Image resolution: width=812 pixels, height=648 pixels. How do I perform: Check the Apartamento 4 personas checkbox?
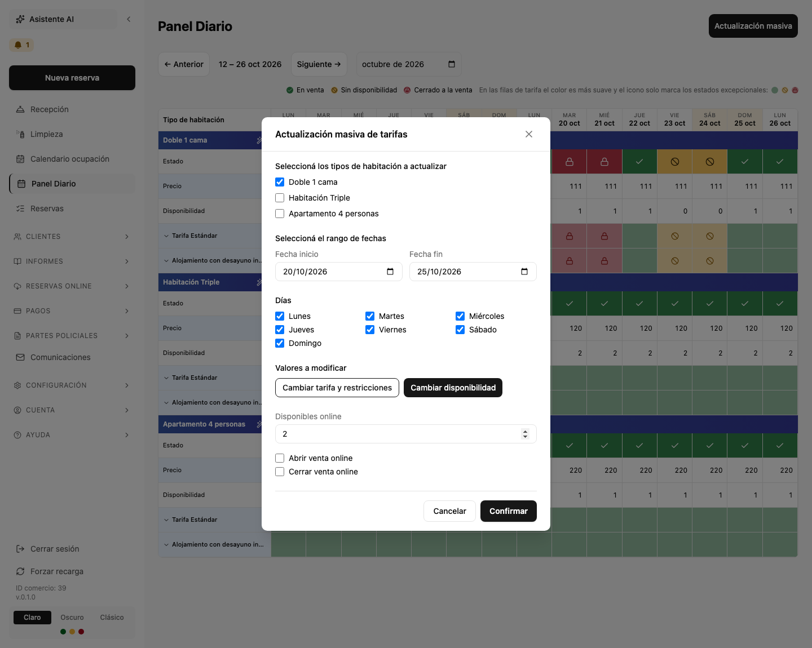click(x=280, y=214)
